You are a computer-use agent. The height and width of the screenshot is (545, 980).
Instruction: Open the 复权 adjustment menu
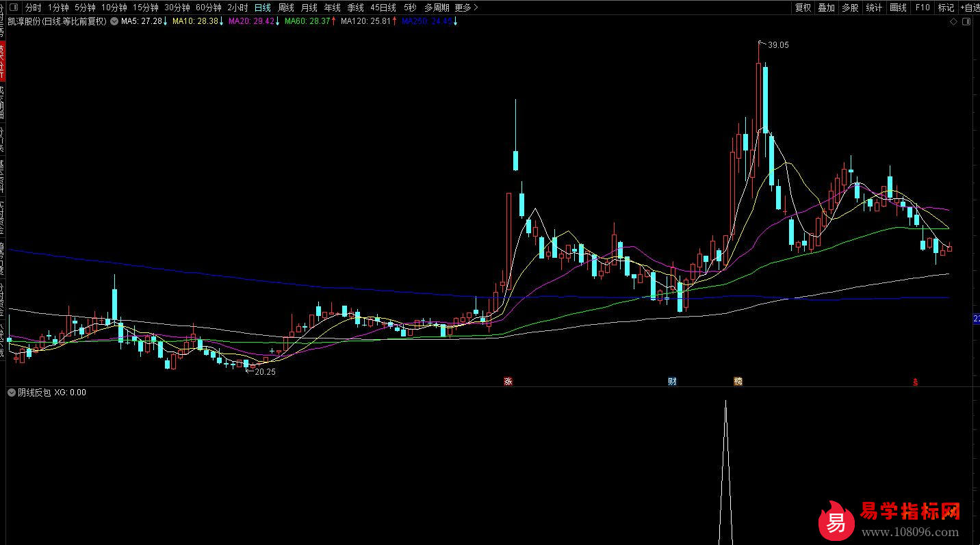click(803, 8)
